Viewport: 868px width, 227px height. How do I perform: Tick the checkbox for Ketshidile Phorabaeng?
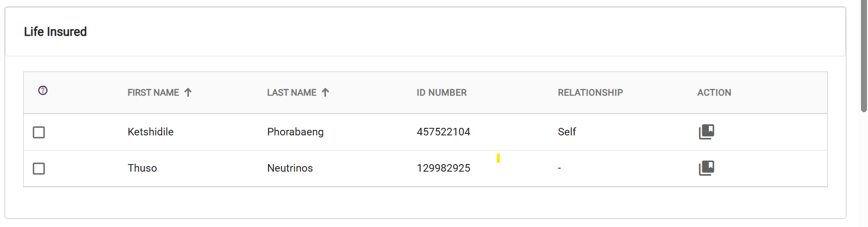click(39, 132)
